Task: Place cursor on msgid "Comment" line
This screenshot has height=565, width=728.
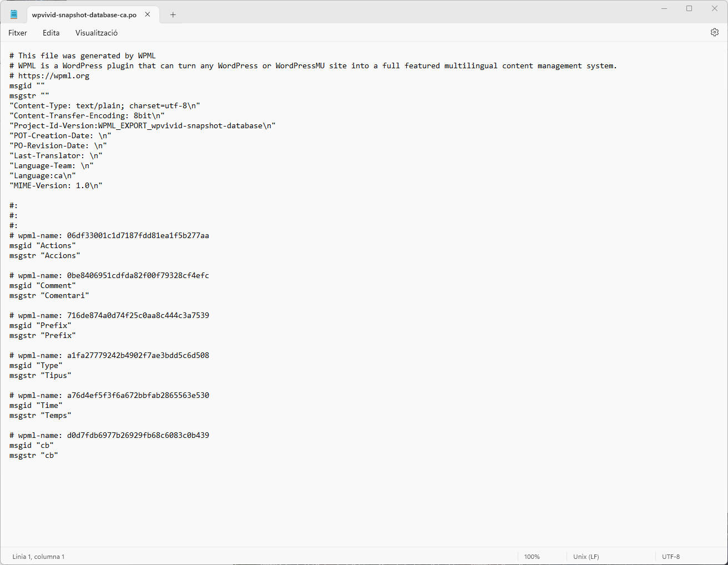Action: [43, 285]
